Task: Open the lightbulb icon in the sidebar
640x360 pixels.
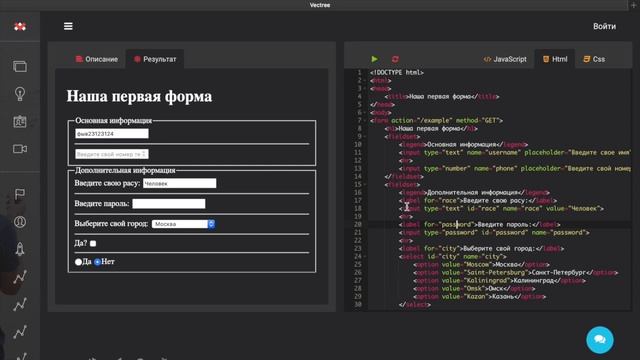Action: click(x=20, y=94)
